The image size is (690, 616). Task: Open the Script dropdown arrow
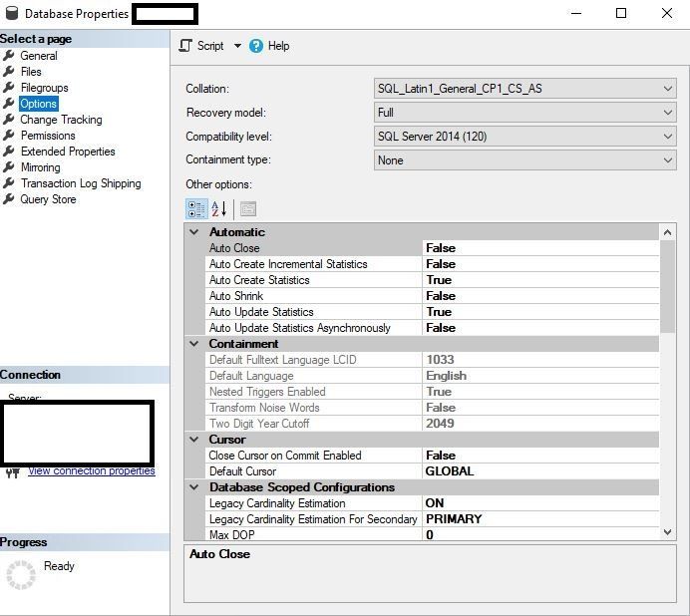pyautogui.click(x=237, y=46)
